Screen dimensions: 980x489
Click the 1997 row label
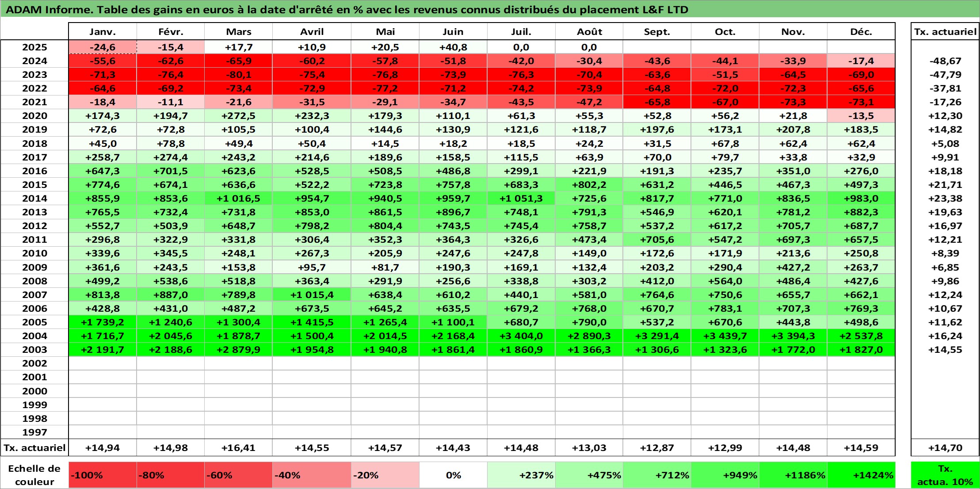coord(34,432)
